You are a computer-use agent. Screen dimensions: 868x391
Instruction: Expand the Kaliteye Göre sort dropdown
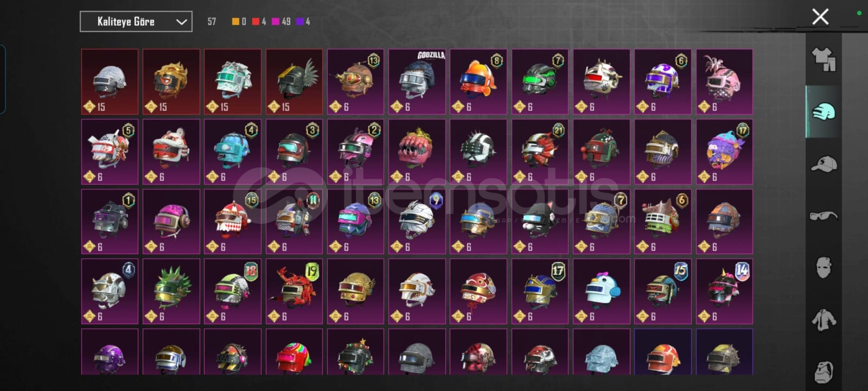pyautogui.click(x=136, y=22)
